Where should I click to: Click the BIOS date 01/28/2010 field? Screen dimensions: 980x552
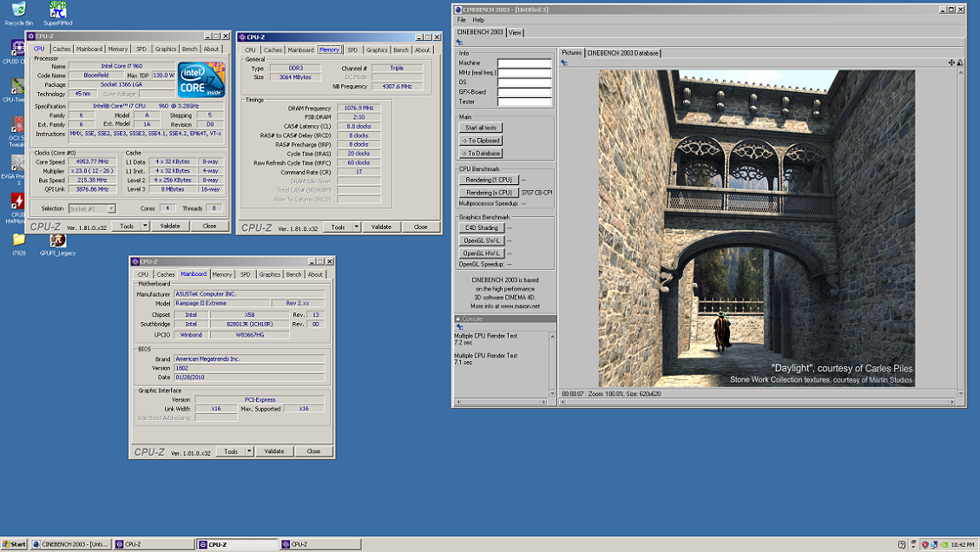click(x=249, y=378)
